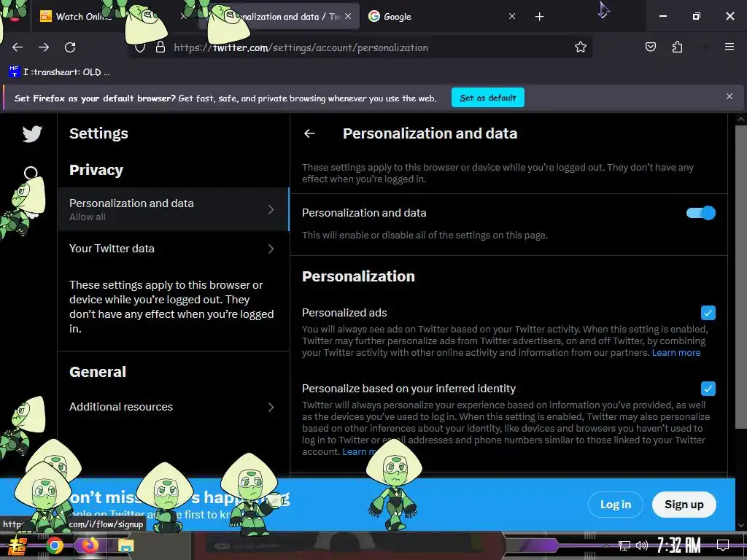Viewport: 747px width, 560px height.
Task: Show hidden tray icons with the chevron
Action: pos(606,545)
